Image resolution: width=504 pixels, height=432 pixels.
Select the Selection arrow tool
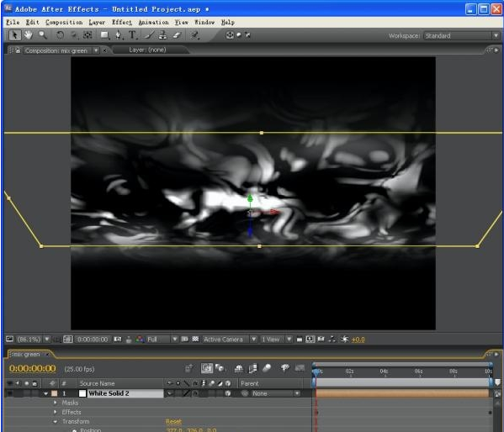[14, 35]
